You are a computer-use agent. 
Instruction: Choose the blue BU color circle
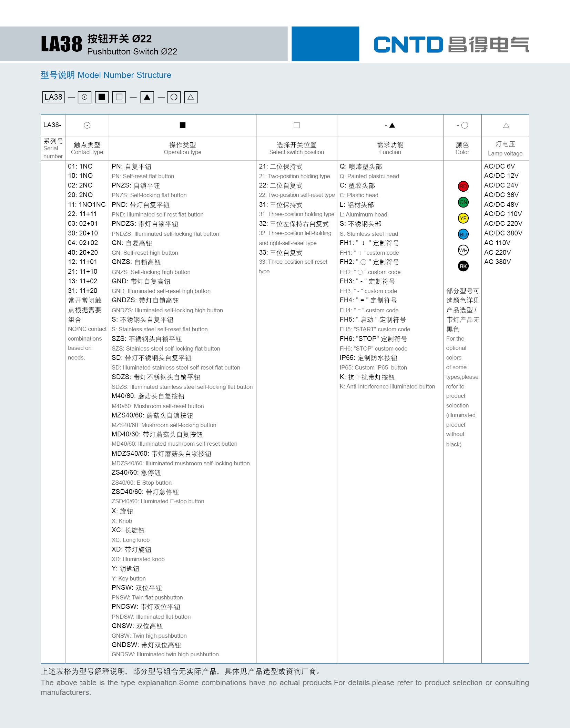(463, 234)
